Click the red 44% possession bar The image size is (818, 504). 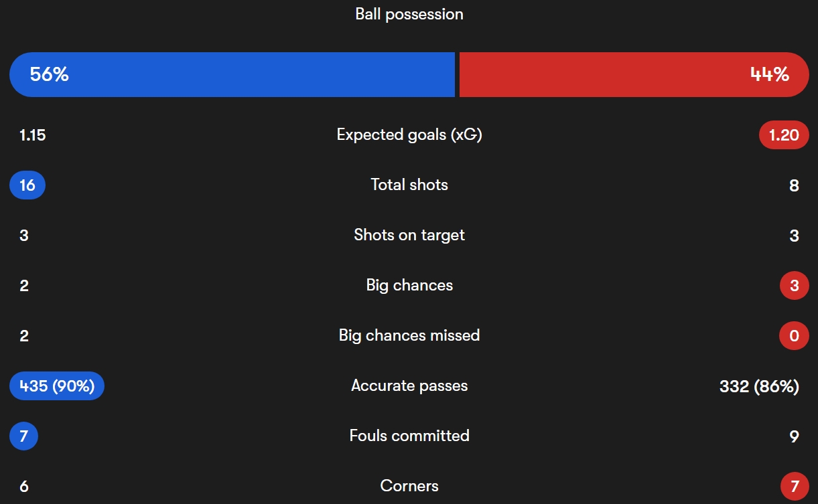634,74
